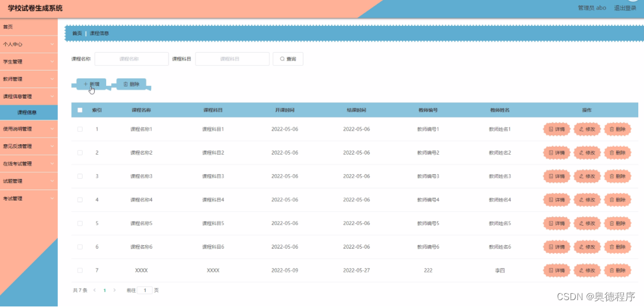Click 修改 for 课程名称1 row
The height and width of the screenshot is (307, 644).
click(x=587, y=129)
